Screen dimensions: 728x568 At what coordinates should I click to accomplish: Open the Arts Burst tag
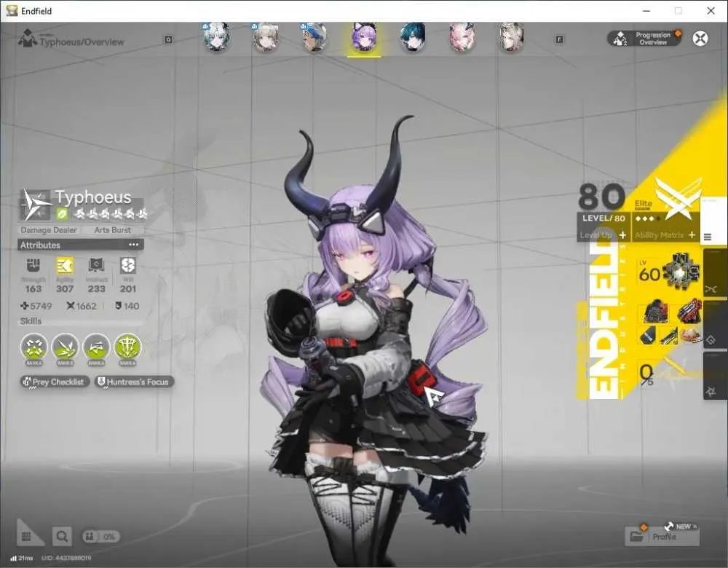click(x=112, y=230)
